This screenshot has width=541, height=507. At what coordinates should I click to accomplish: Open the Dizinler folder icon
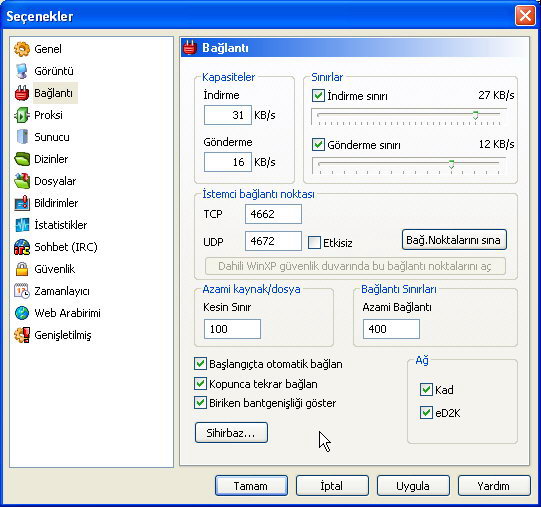pos(22,159)
